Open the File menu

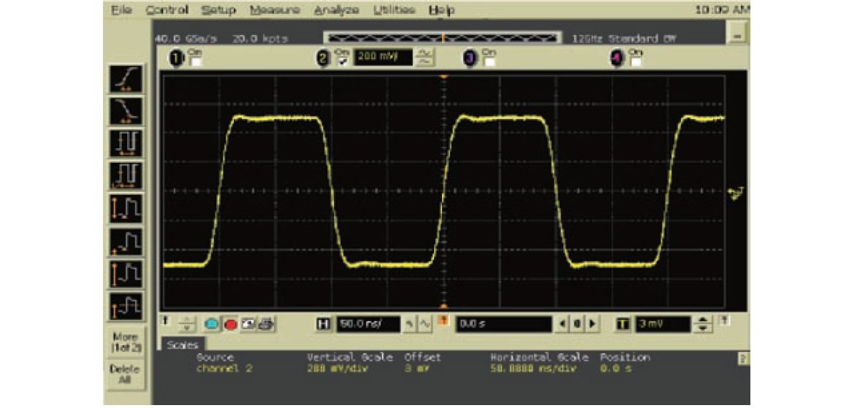point(121,10)
